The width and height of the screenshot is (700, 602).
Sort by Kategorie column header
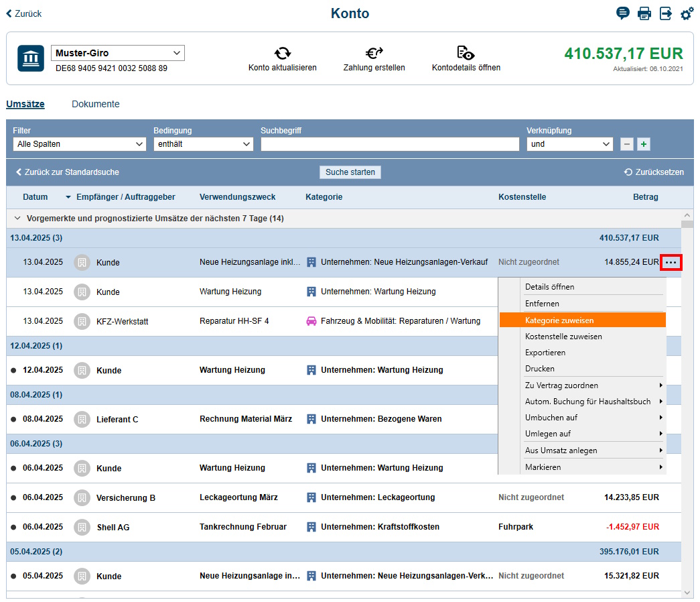[x=324, y=197]
